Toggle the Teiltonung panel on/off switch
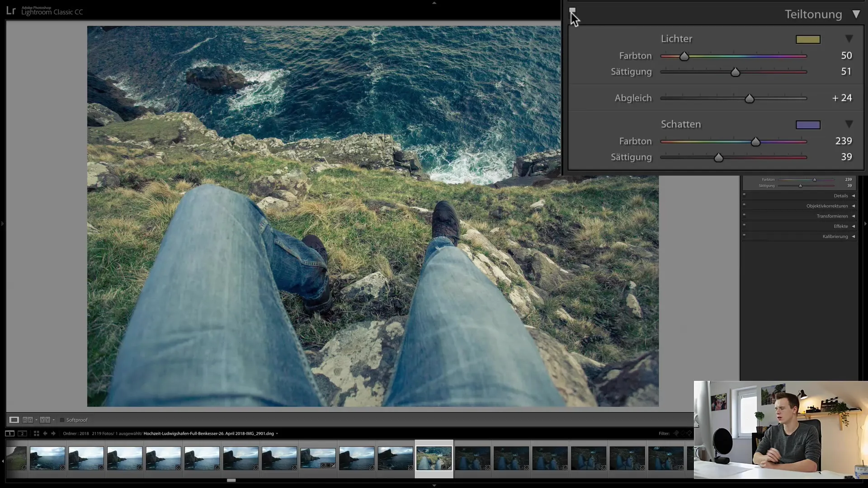The height and width of the screenshot is (488, 868). 572,11
